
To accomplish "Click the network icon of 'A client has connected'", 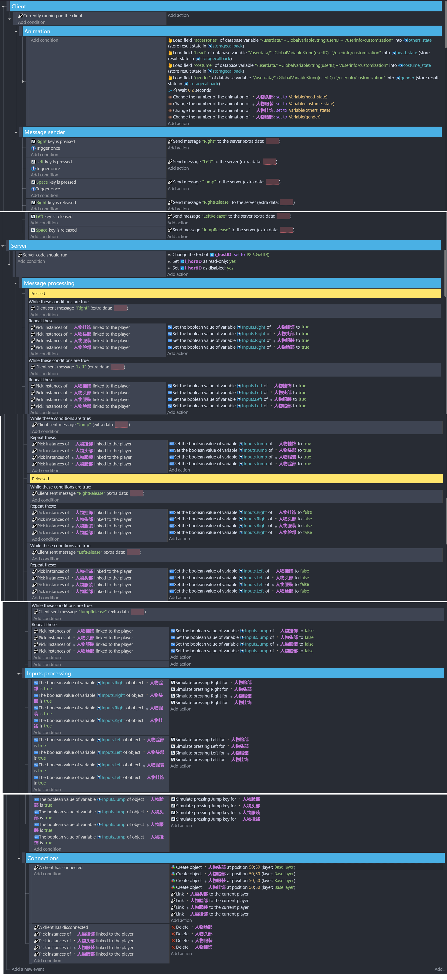I will coord(37,868).
